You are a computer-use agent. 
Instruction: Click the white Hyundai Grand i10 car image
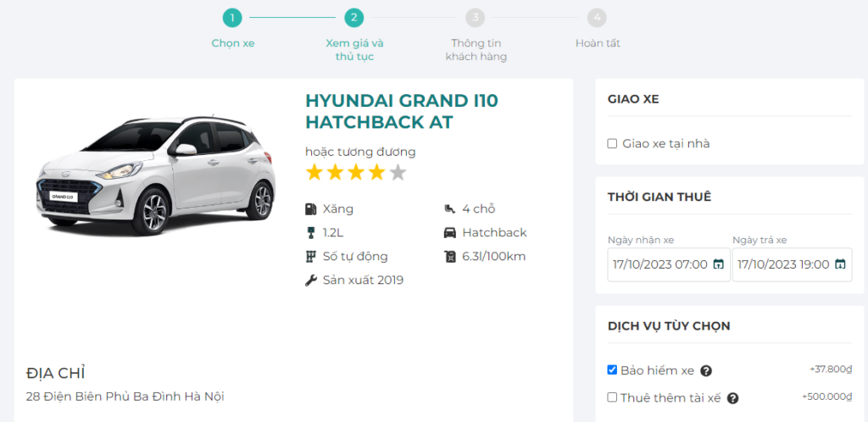click(156, 174)
